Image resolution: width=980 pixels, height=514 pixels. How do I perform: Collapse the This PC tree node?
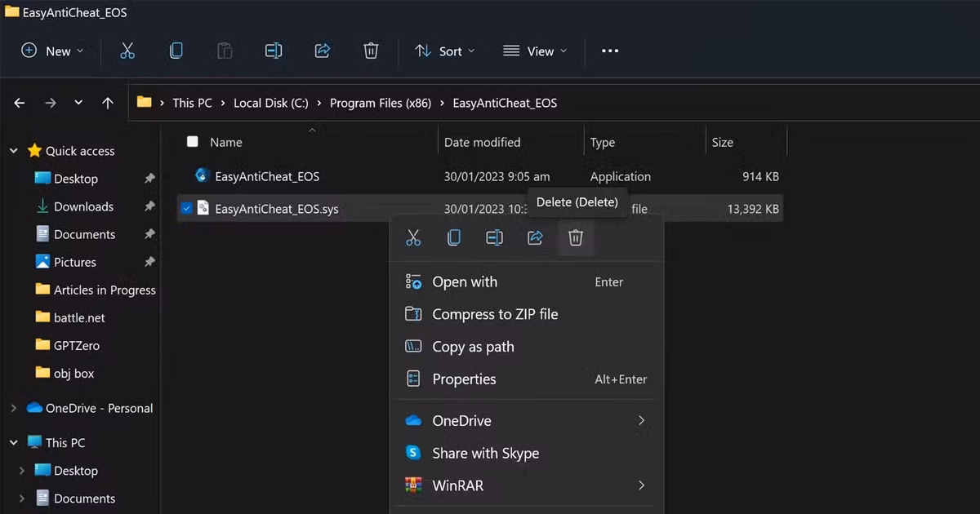click(x=14, y=442)
